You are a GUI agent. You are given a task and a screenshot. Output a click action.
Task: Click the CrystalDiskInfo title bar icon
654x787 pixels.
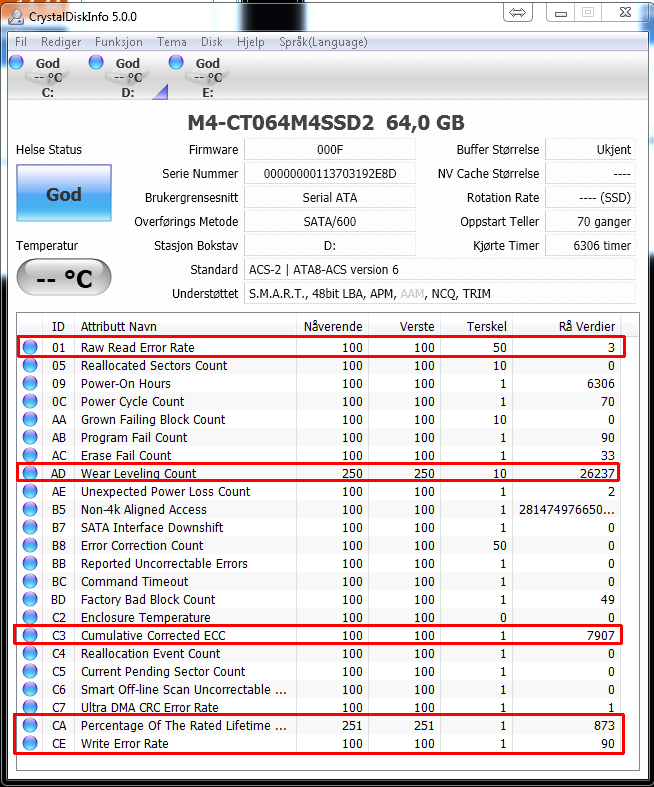click(16, 16)
